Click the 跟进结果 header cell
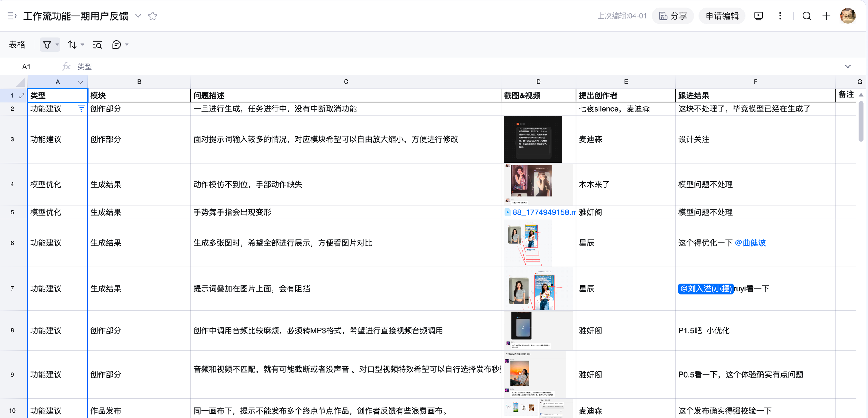 755,95
